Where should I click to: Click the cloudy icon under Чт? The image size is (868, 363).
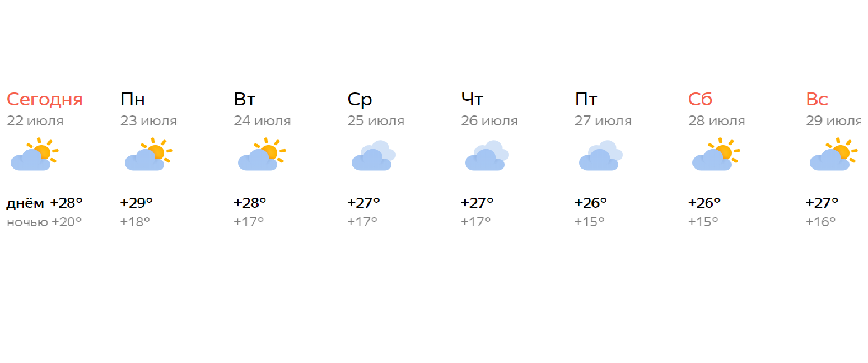[x=487, y=155]
